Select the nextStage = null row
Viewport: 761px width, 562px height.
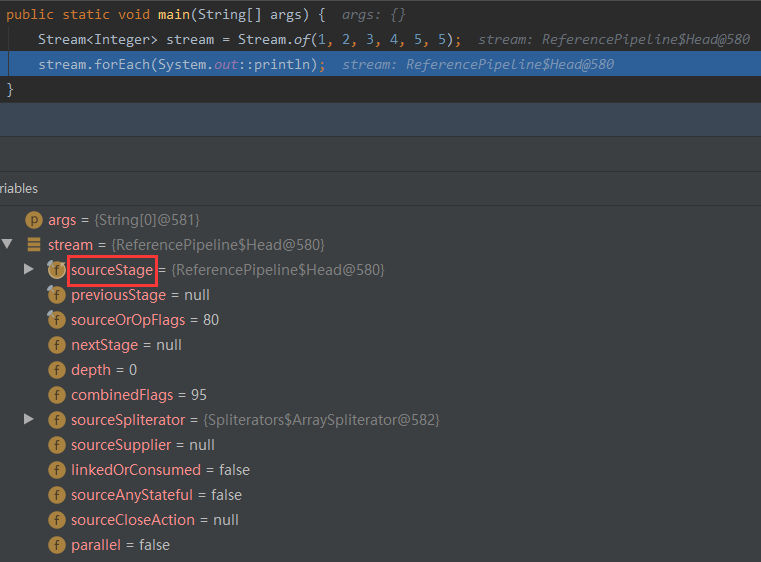tap(380, 345)
